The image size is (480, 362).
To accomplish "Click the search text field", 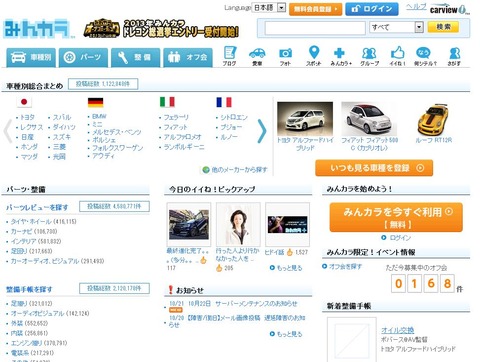I will 315,28.
